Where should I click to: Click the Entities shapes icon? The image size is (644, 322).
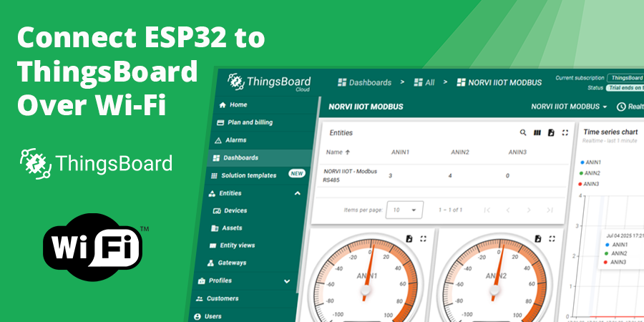click(x=212, y=193)
